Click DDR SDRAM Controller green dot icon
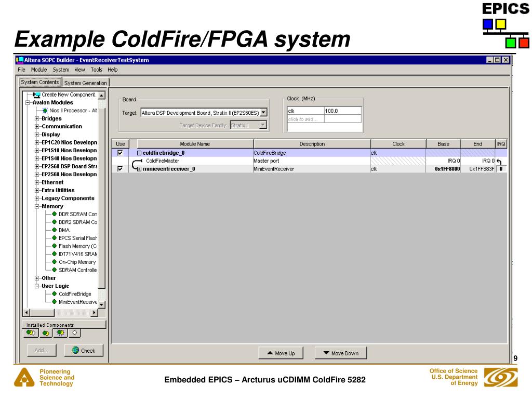 (54, 214)
